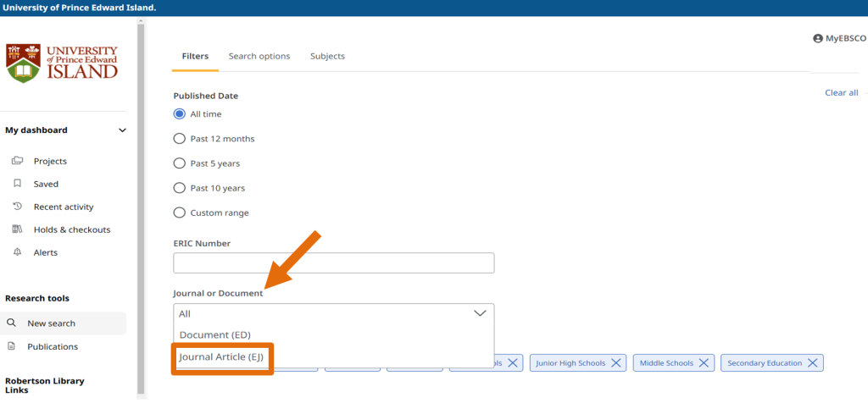Image resolution: width=868 pixels, height=403 pixels.
Task: Click into the ERIC Number field
Action: pyautogui.click(x=333, y=263)
